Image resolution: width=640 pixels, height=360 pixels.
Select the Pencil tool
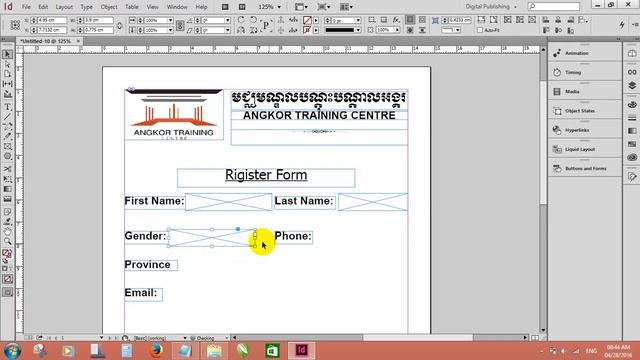coord(7,136)
